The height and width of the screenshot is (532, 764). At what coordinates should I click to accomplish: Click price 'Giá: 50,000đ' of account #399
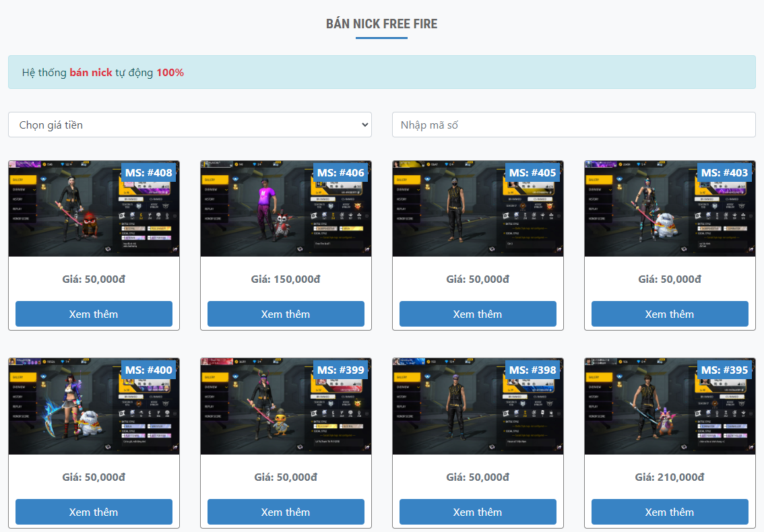[286, 477]
